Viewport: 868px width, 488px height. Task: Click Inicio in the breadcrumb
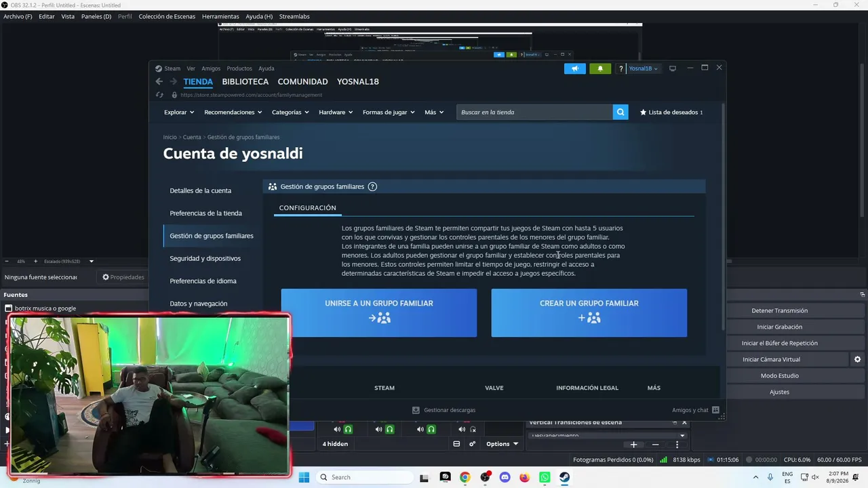coord(170,137)
